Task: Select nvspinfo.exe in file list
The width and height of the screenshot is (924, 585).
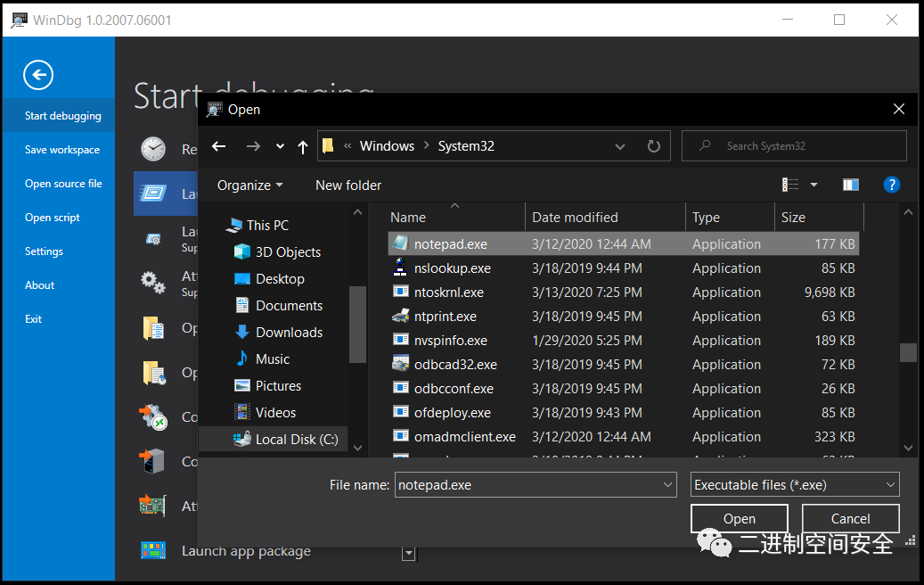Action: tap(624, 341)
